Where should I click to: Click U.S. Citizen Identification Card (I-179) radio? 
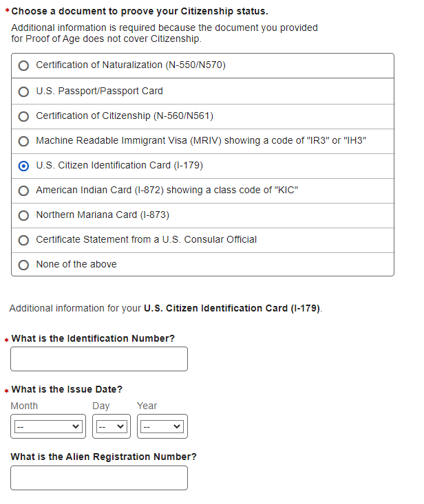tap(23, 166)
